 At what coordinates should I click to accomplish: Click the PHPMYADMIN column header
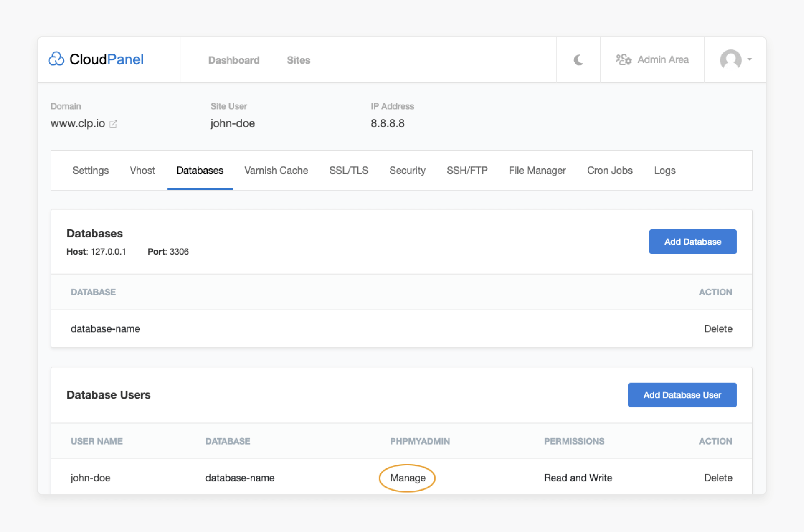[x=419, y=441]
